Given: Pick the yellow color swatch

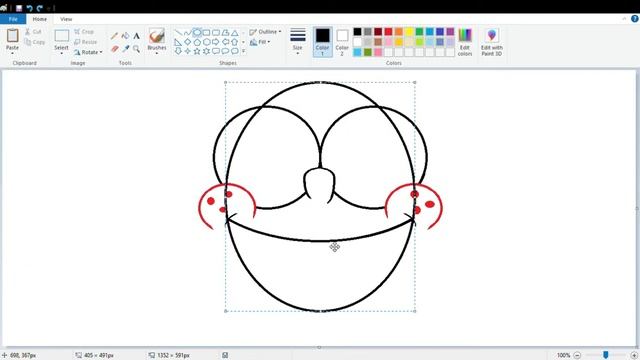Looking at the screenshot, I should click(x=409, y=32).
